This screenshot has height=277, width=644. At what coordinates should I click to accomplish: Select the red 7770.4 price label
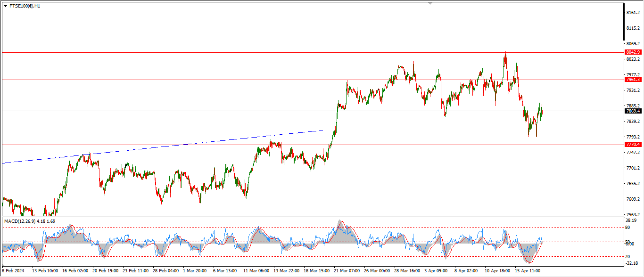(632, 145)
